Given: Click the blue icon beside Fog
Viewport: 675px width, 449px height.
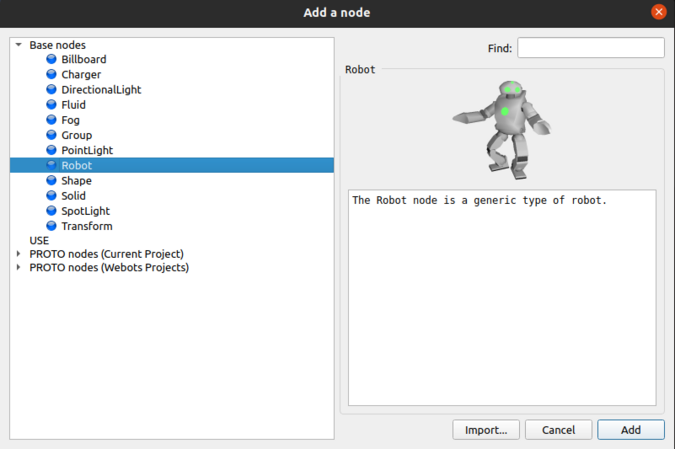Looking at the screenshot, I should [x=51, y=120].
